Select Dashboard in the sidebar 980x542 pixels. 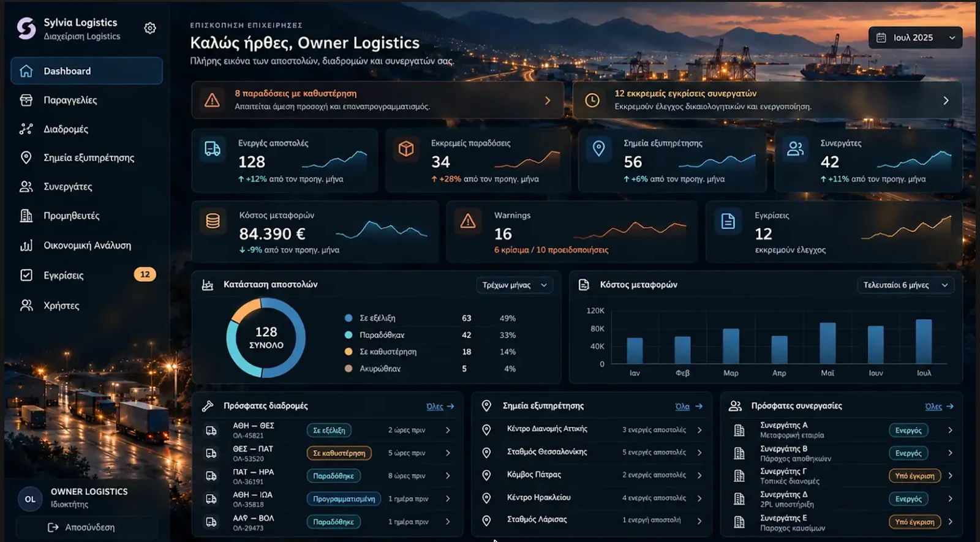click(x=86, y=71)
